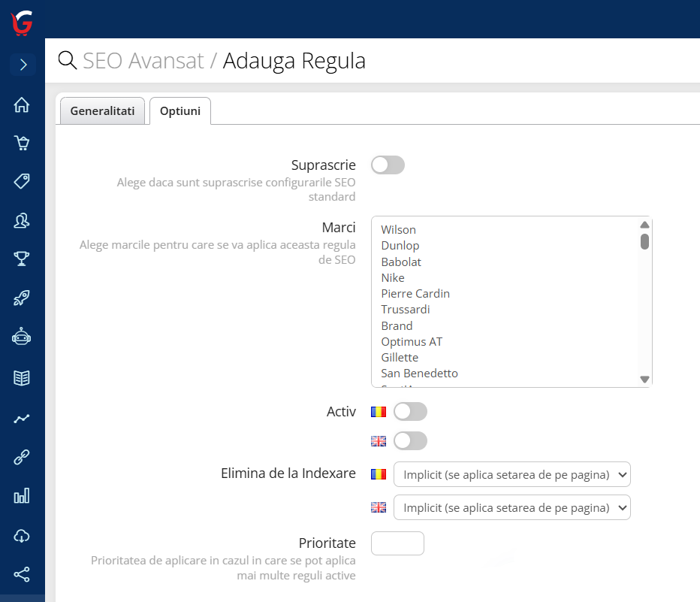Open the chain link icon in sidebar

tap(22, 457)
